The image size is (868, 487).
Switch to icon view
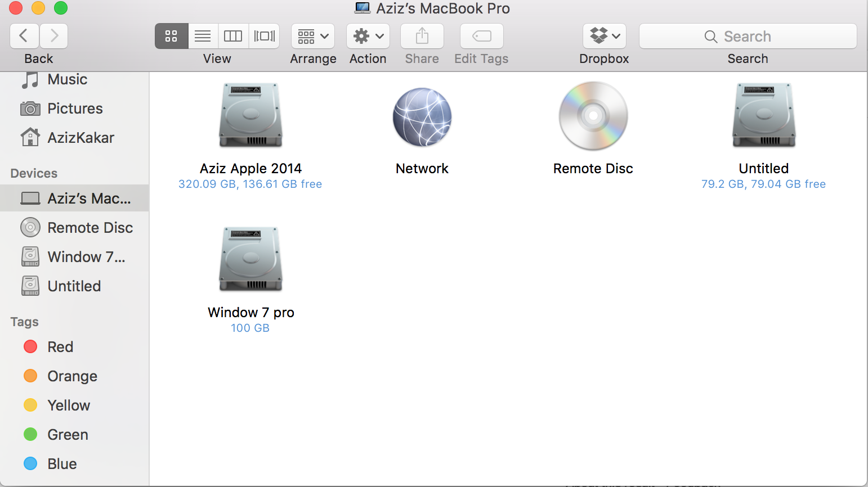click(171, 36)
